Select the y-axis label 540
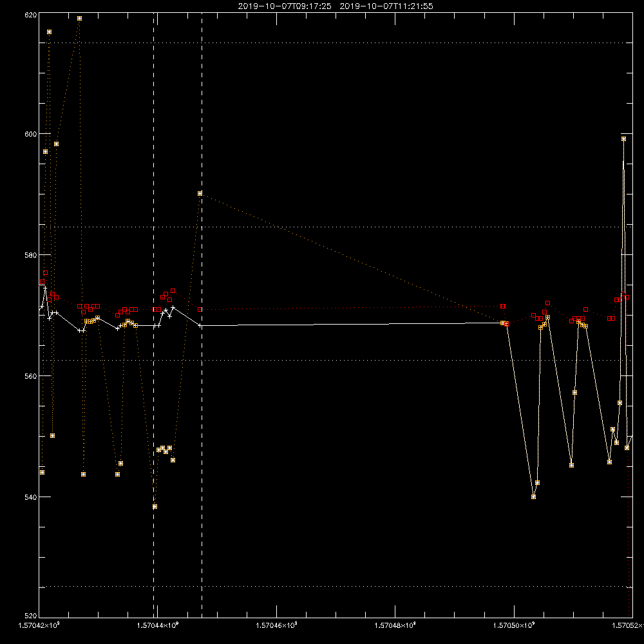 click(x=31, y=497)
